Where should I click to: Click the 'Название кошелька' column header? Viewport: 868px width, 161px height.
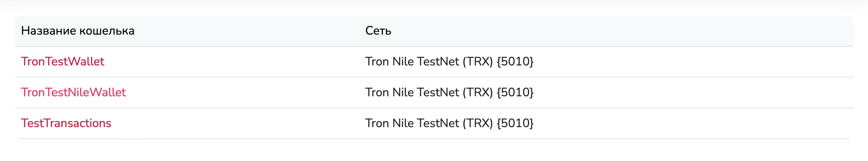tap(77, 31)
